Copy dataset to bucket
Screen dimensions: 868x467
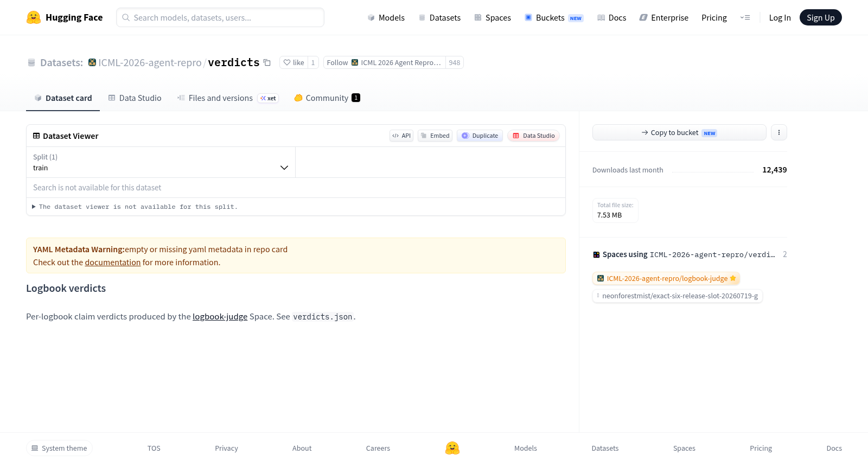679,132
